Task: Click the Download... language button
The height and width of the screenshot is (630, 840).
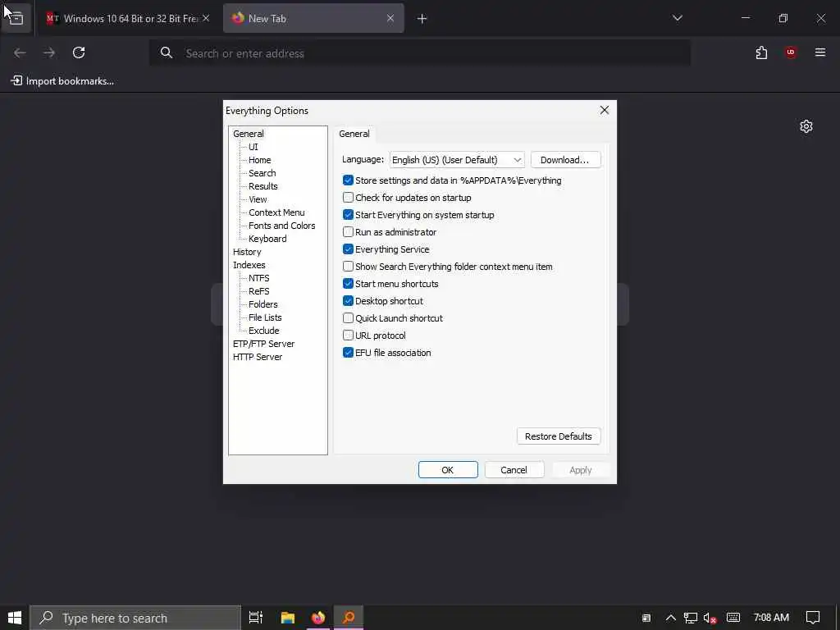Action: pyautogui.click(x=566, y=160)
